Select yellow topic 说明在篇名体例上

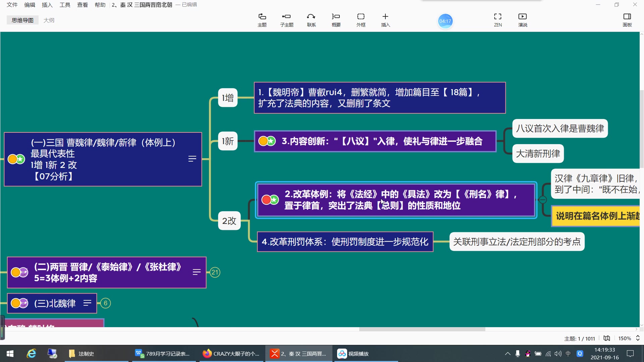[x=596, y=216]
